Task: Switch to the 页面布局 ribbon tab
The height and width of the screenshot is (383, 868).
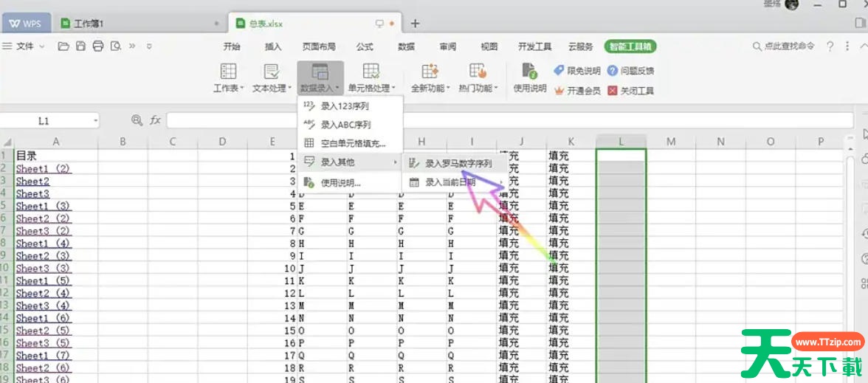Action: [319, 46]
